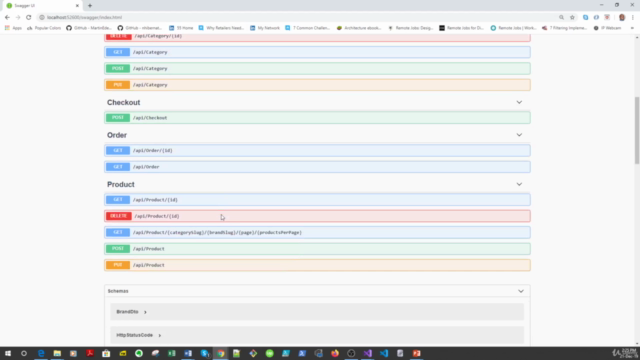Close the Swagger UI tab
This screenshot has height=360, width=640.
[77, 6]
